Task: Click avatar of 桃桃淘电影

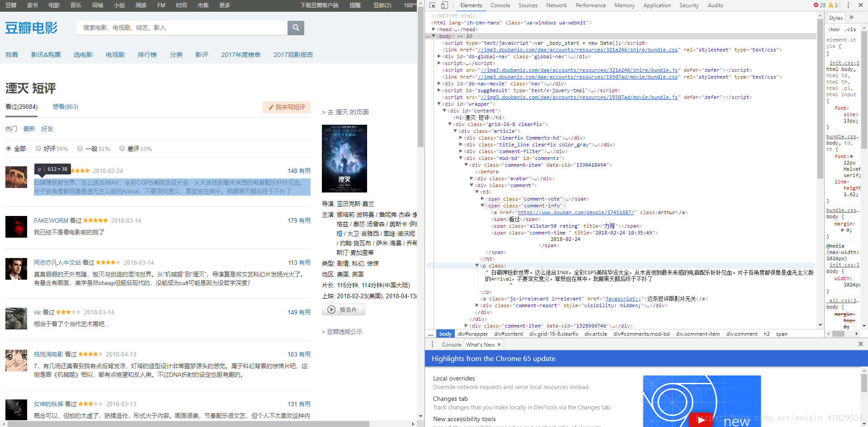Action: click(16, 361)
